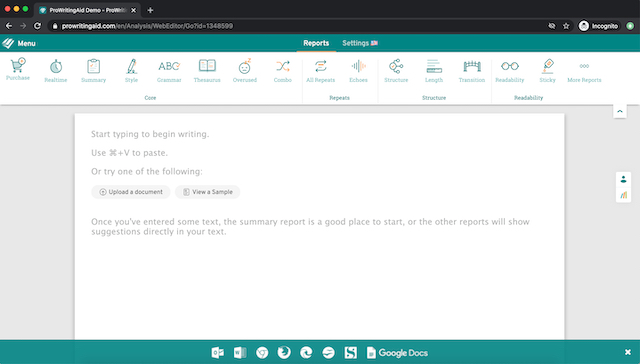Open the Thesaurus report
Viewport: 640px width, 364px height.
pos(207,71)
